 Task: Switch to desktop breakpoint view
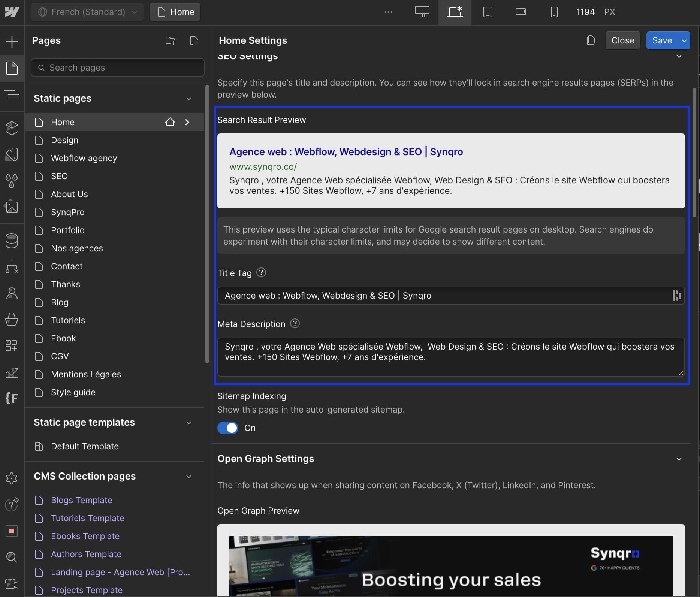point(422,12)
